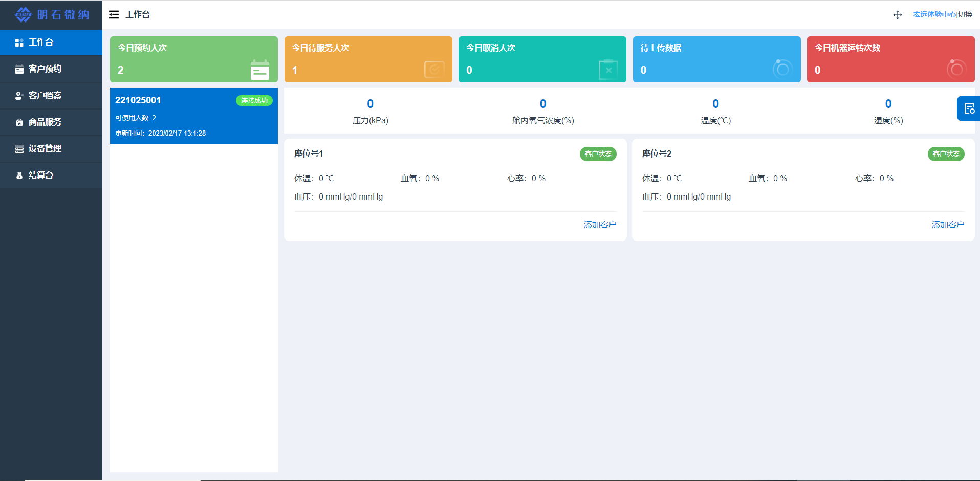Click the hamburger menu collapse icon

pos(114,15)
